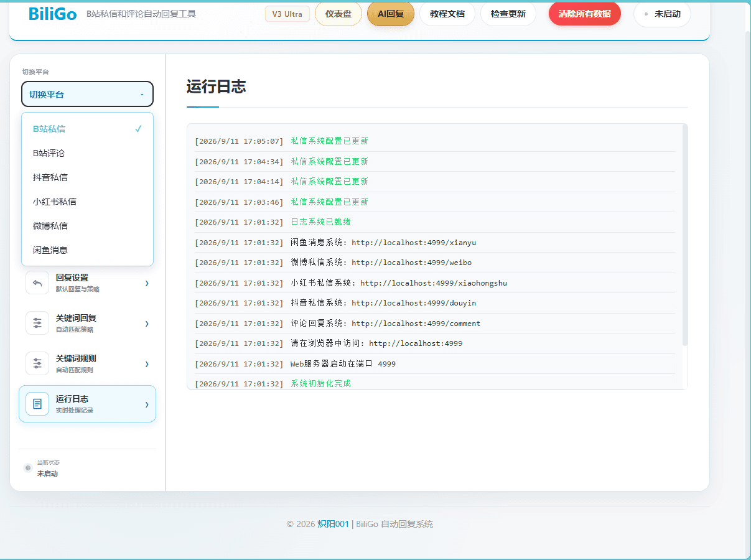
Task: Click the BiliGo 自动回复系统 footer text
Action: point(394,524)
